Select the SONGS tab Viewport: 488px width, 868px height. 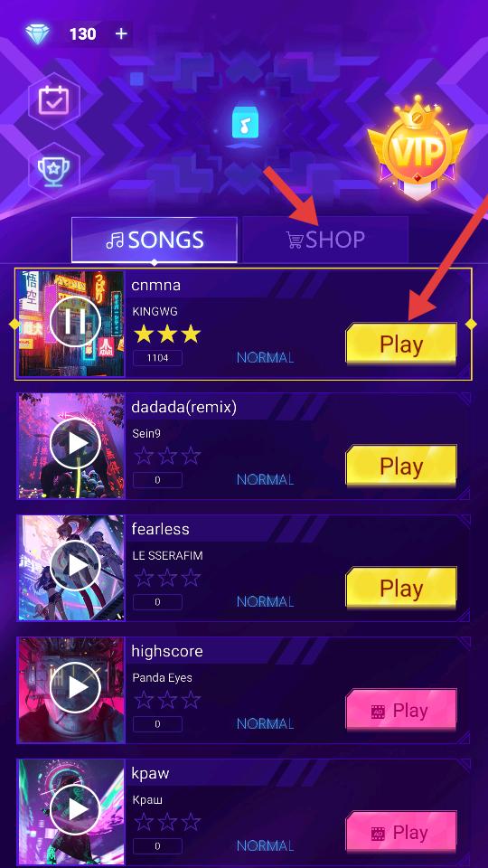pos(155,239)
